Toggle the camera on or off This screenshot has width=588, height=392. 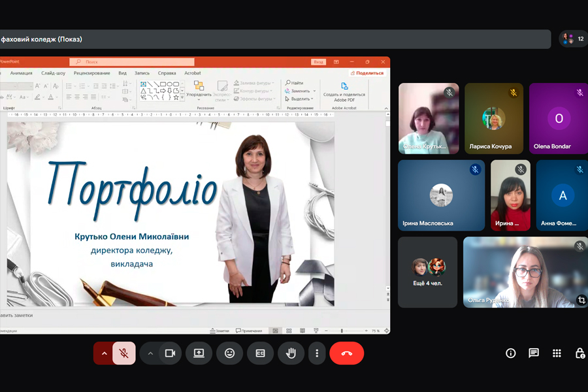coord(170,353)
